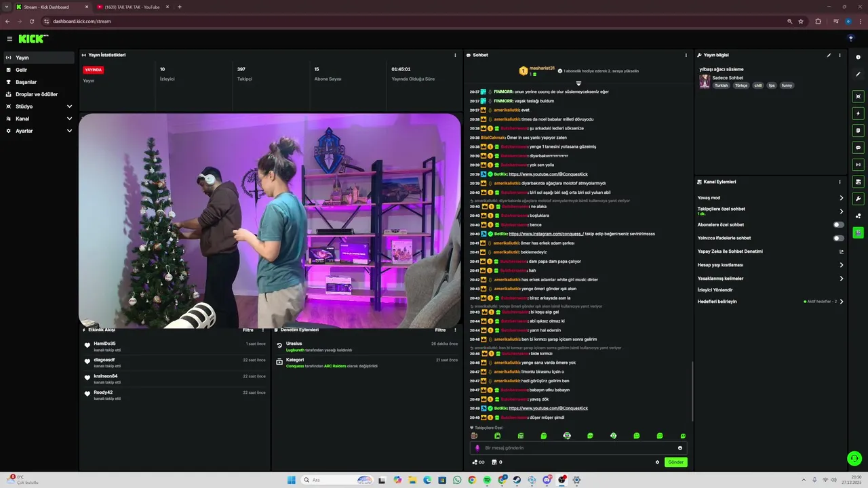Open the instagram.com/conquess_ link in chat
Image resolution: width=868 pixels, height=488 pixels.
click(x=546, y=234)
